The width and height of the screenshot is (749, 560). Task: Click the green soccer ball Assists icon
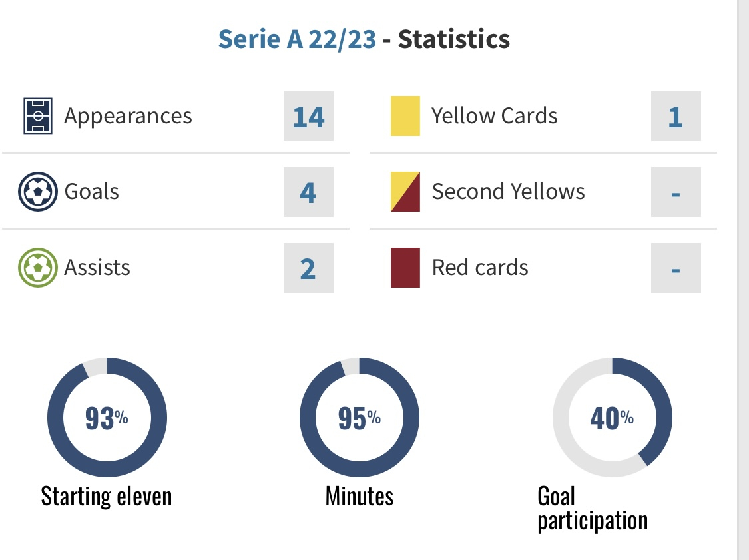click(38, 268)
